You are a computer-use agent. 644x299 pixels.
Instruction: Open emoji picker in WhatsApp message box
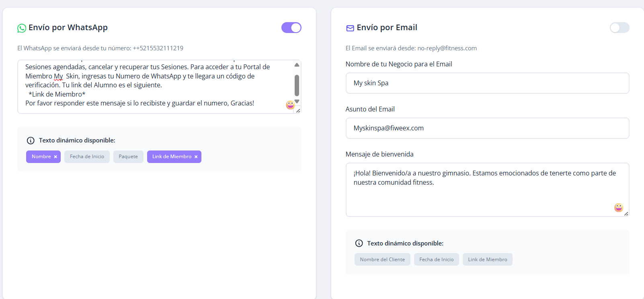pyautogui.click(x=290, y=105)
